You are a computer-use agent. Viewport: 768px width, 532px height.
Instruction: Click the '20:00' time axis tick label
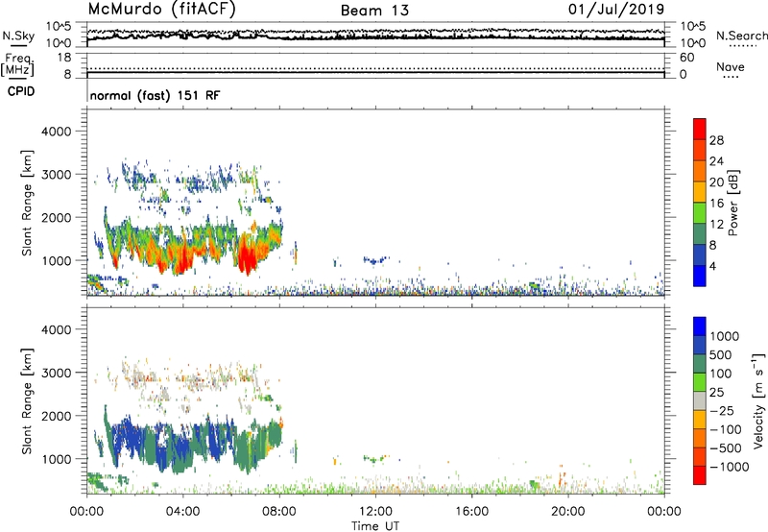coord(567,512)
